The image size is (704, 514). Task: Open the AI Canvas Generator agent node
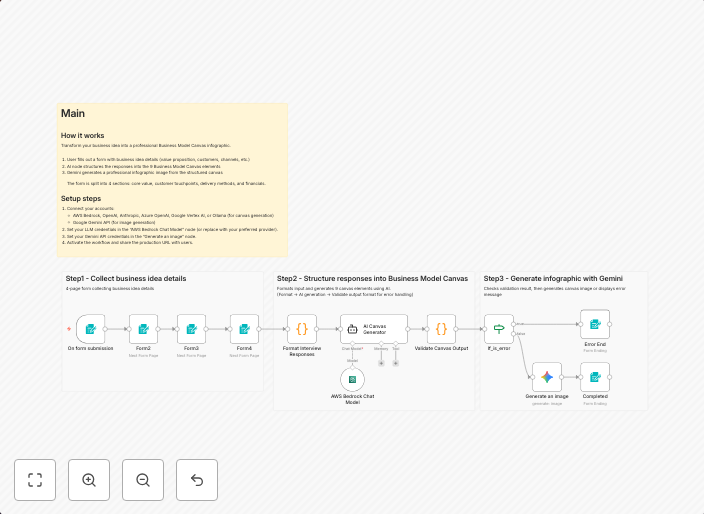(374, 329)
